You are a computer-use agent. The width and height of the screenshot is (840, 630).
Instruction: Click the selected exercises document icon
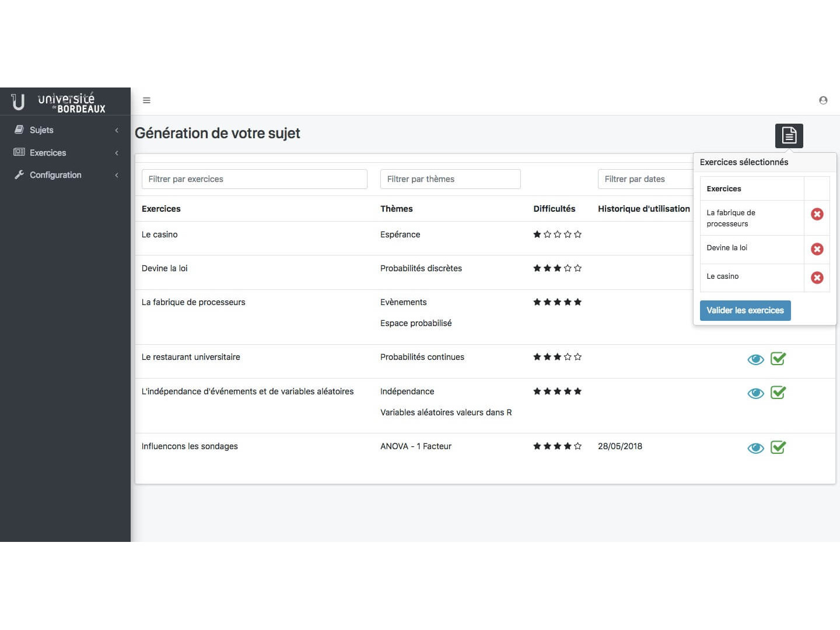789,135
